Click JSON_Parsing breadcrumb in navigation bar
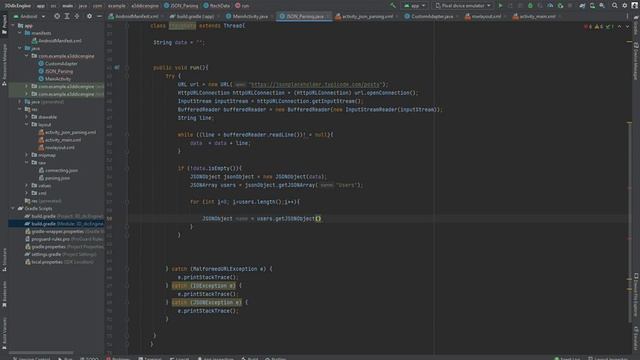The width and height of the screenshot is (640, 360). [181, 6]
